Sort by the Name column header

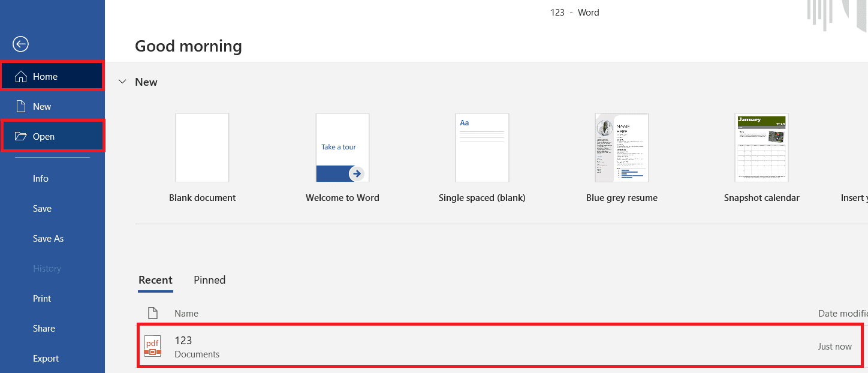pos(186,314)
